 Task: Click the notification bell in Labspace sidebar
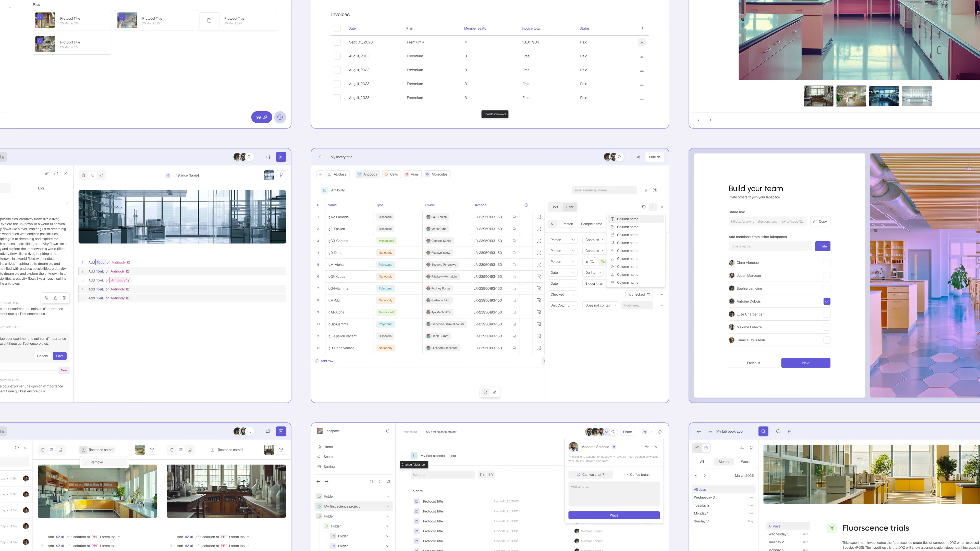tap(388, 431)
